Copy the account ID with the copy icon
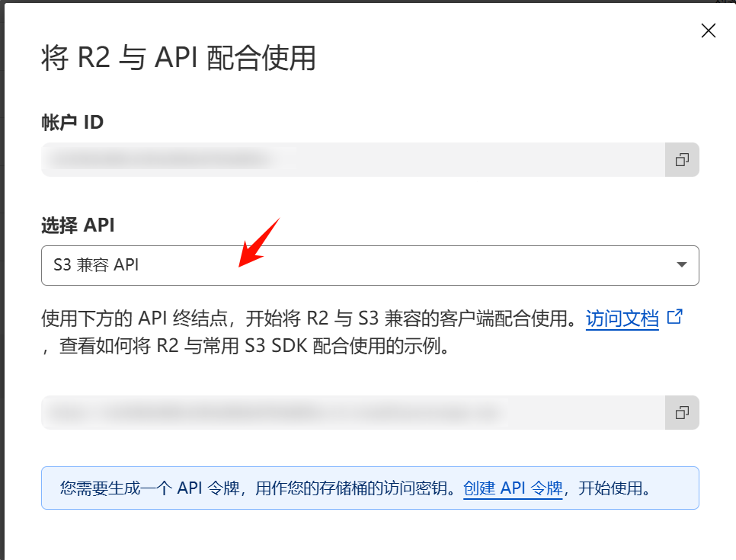This screenshot has height=560, width=736. coord(682,159)
